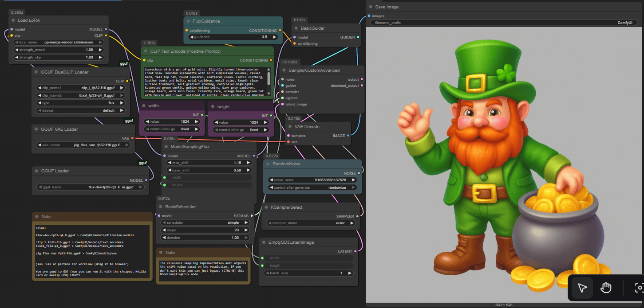Open the clip_name2 dropdown
This screenshot has width=644, height=308.
(x=80, y=95)
